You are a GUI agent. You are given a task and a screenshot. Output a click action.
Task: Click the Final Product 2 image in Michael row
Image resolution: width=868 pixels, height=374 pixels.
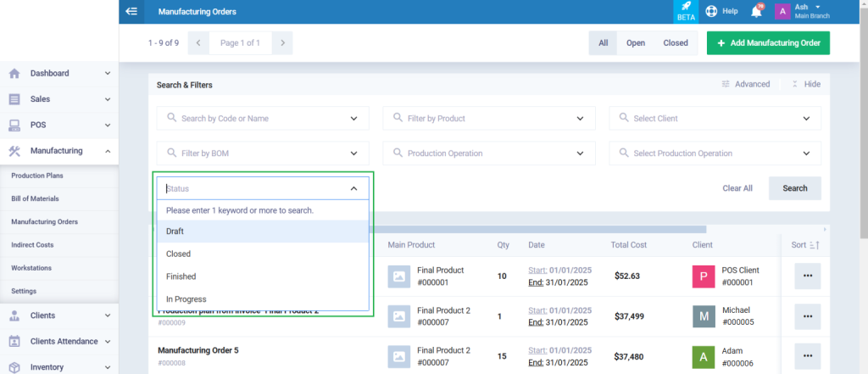[399, 316]
